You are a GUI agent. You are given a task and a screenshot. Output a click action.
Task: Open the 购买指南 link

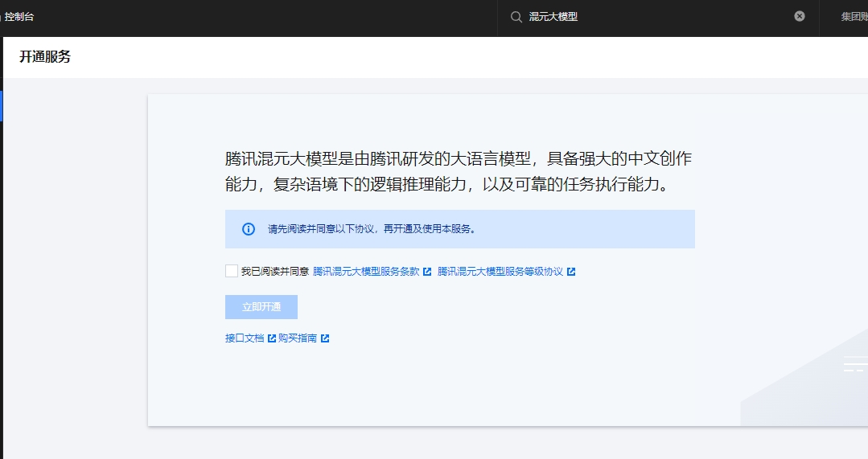(x=298, y=338)
